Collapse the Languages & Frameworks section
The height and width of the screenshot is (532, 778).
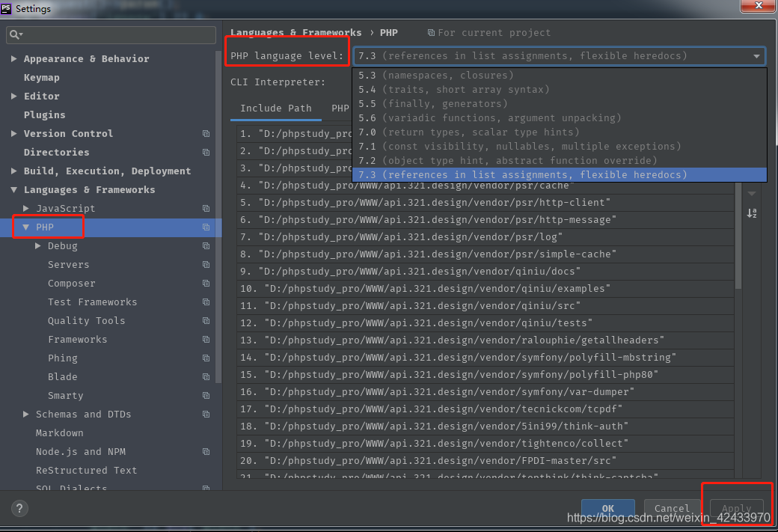coord(13,189)
